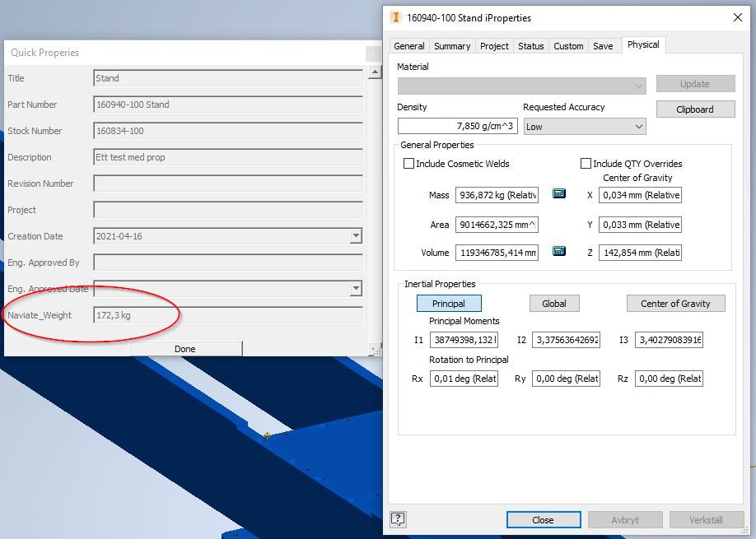Copy physical data with the Clipboard button
Image resolution: width=756 pixels, height=539 pixels.
tap(694, 109)
